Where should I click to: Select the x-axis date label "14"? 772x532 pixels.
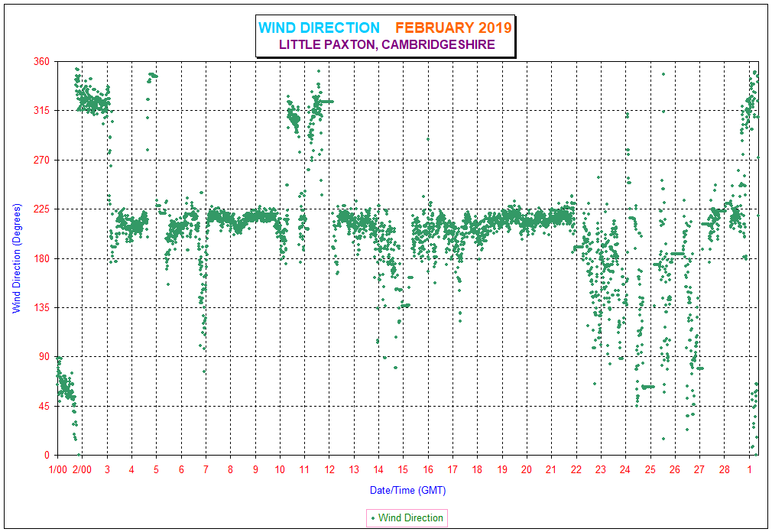[x=378, y=469]
